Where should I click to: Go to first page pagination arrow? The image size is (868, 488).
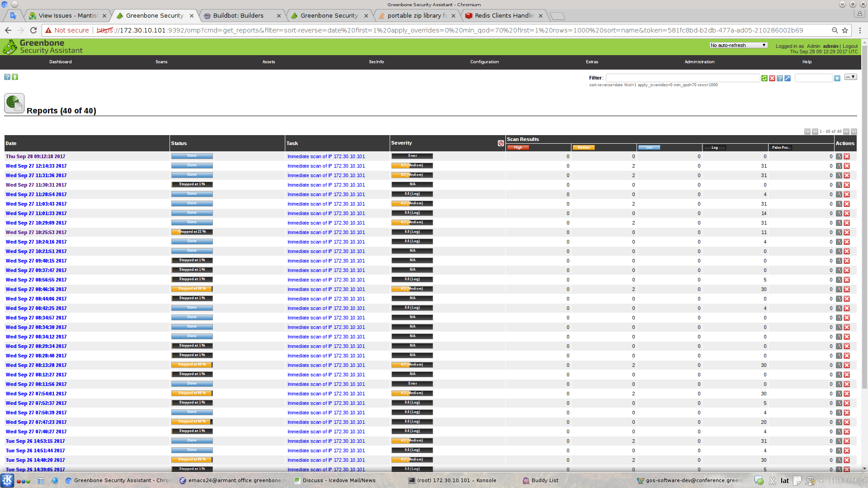coord(807,131)
